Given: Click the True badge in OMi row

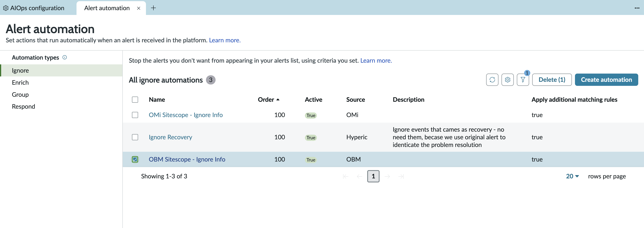Looking at the screenshot, I should click(311, 115).
